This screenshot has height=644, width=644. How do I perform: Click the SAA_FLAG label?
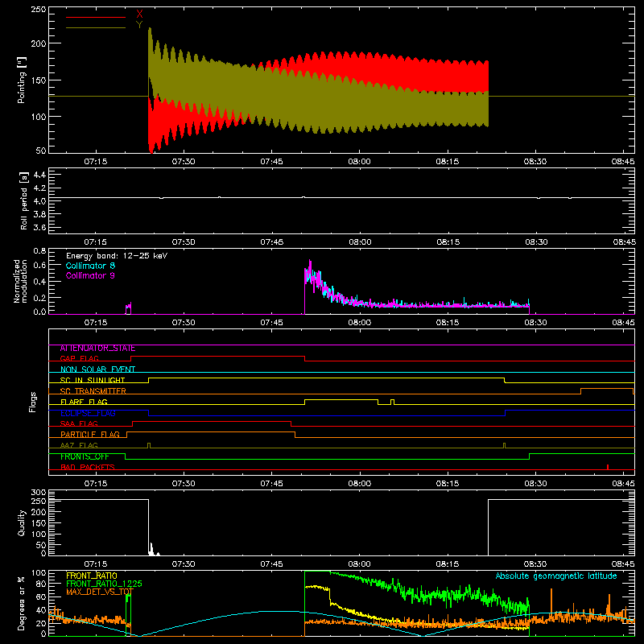click(x=79, y=424)
